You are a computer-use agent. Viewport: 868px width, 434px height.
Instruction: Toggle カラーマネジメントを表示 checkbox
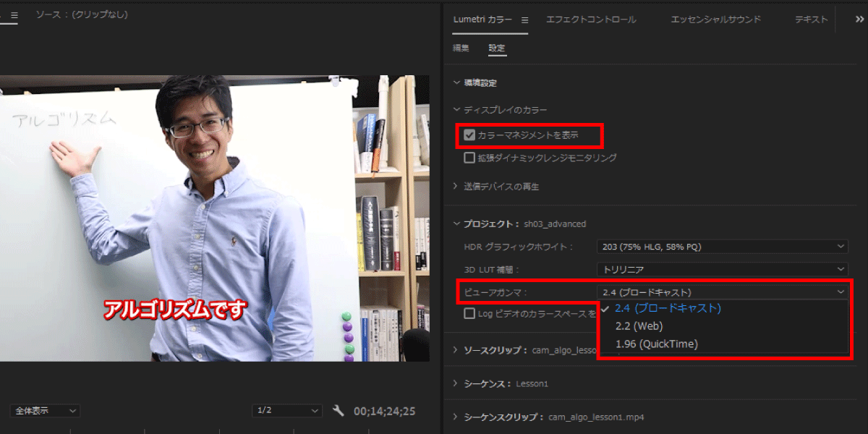[x=470, y=135]
